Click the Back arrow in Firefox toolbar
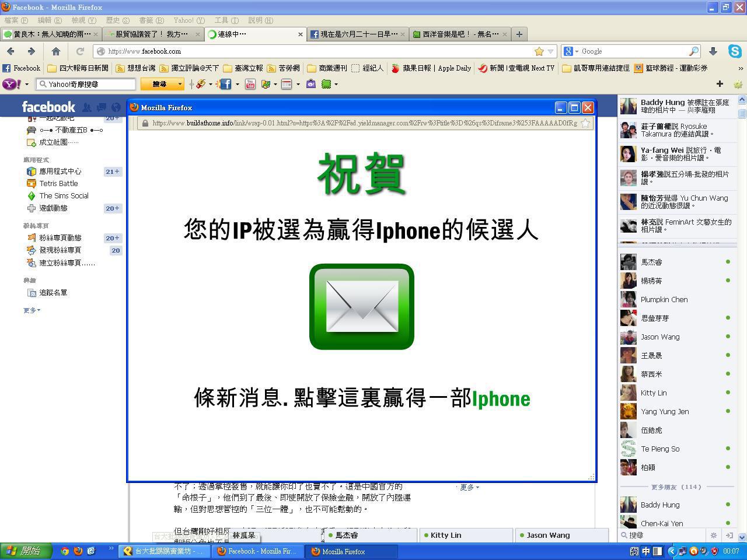747x560 pixels. coord(11,51)
